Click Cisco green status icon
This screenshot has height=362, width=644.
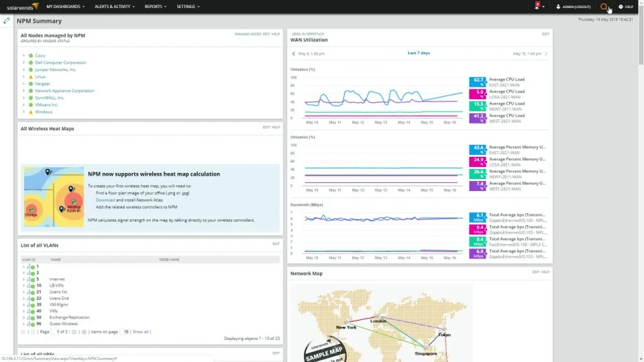coord(31,56)
